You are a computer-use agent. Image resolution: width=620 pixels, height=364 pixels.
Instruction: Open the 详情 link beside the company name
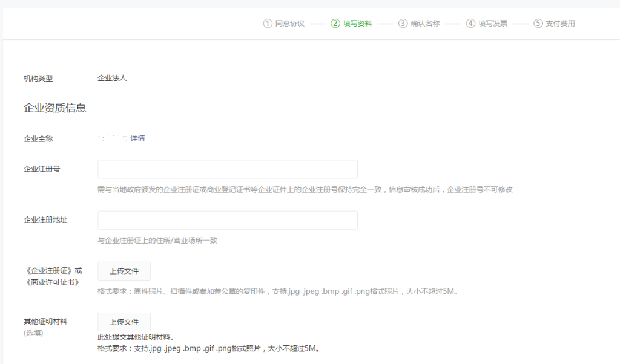(x=137, y=138)
